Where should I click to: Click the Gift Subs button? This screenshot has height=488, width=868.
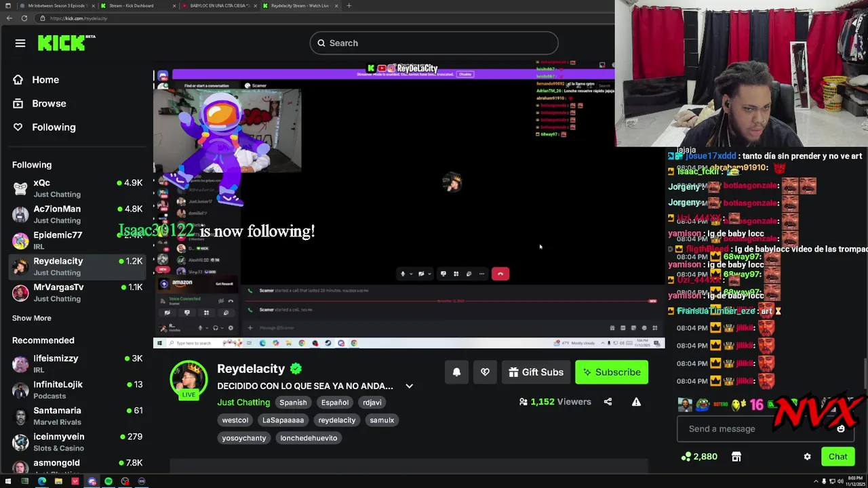[536, 372]
